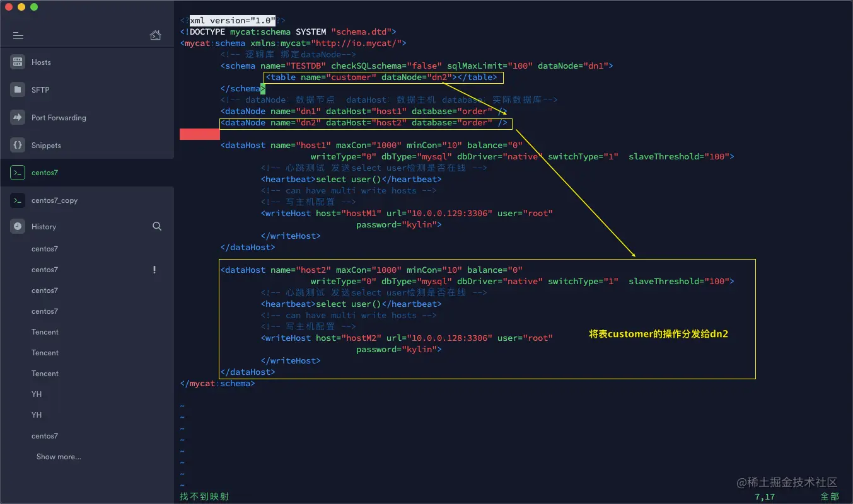Search history with the magnifier icon

click(157, 226)
